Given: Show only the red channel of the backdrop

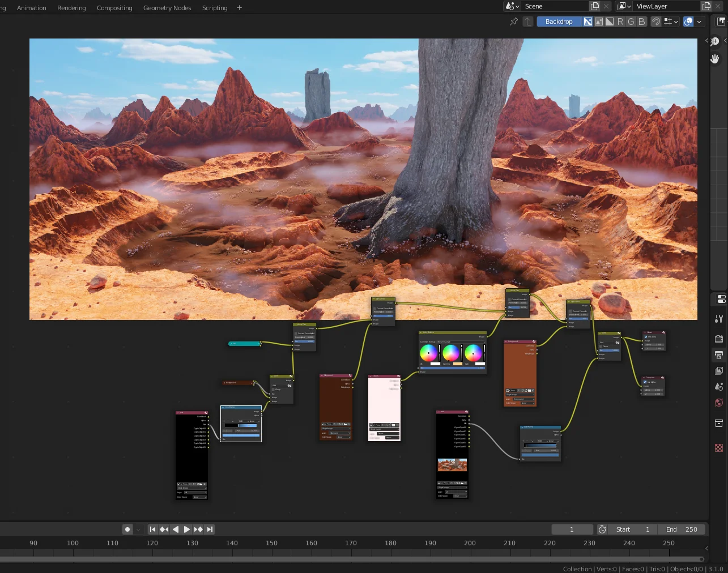Looking at the screenshot, I should click(x=620, y=22).
